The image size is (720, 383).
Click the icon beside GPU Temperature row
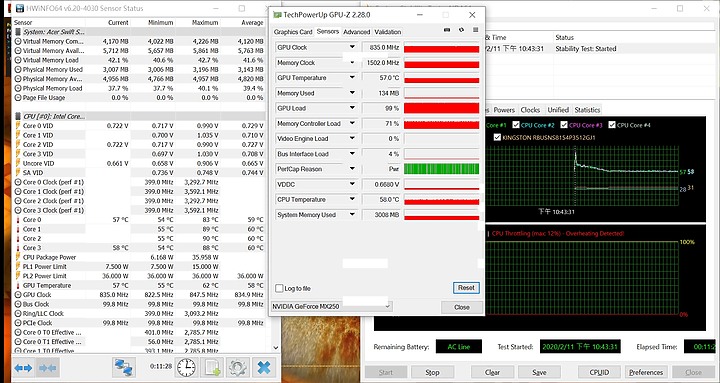pos(18,285)
